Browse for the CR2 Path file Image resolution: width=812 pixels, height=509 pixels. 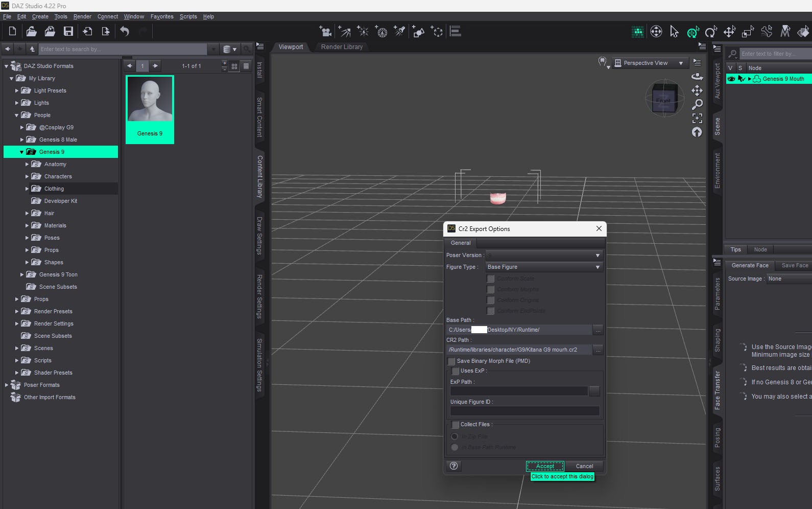(x=598, y=350)
